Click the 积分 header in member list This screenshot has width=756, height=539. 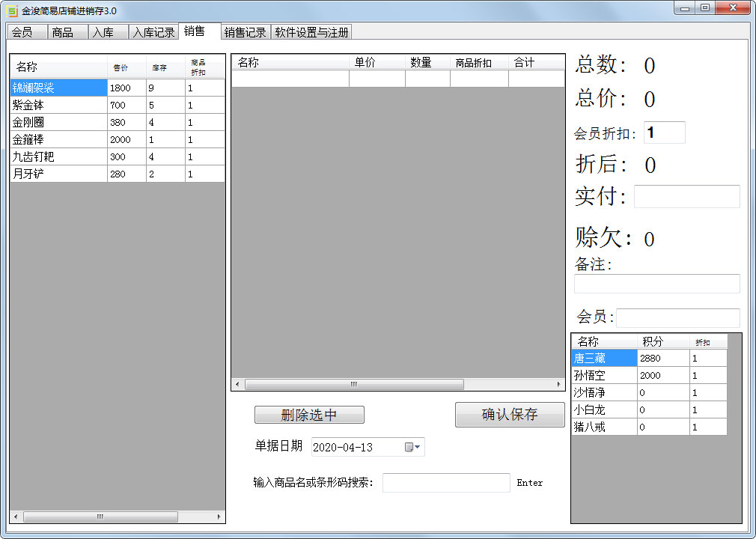663,341
